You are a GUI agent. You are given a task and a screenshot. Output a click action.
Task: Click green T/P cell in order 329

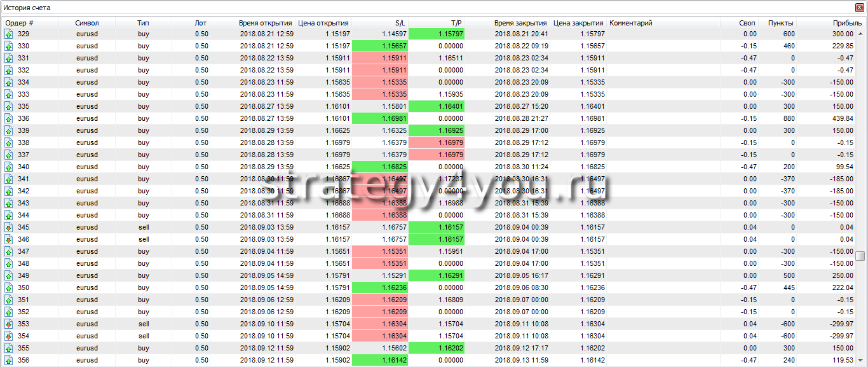click(x=437, y=34)
